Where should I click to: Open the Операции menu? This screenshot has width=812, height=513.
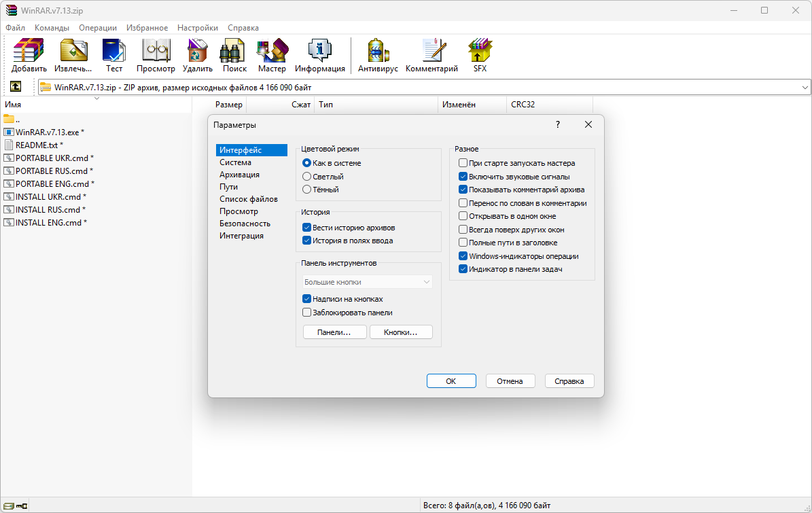pyautogui.click(x=98, y=28)
